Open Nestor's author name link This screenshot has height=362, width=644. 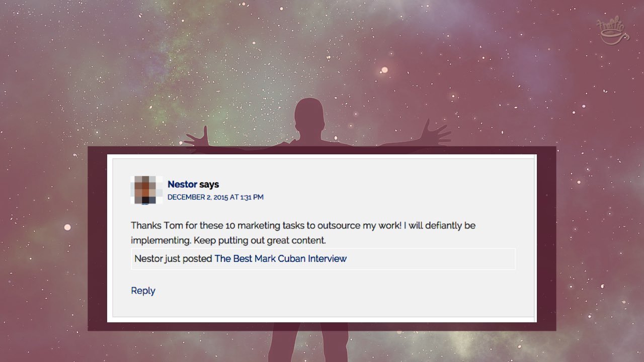182,185
